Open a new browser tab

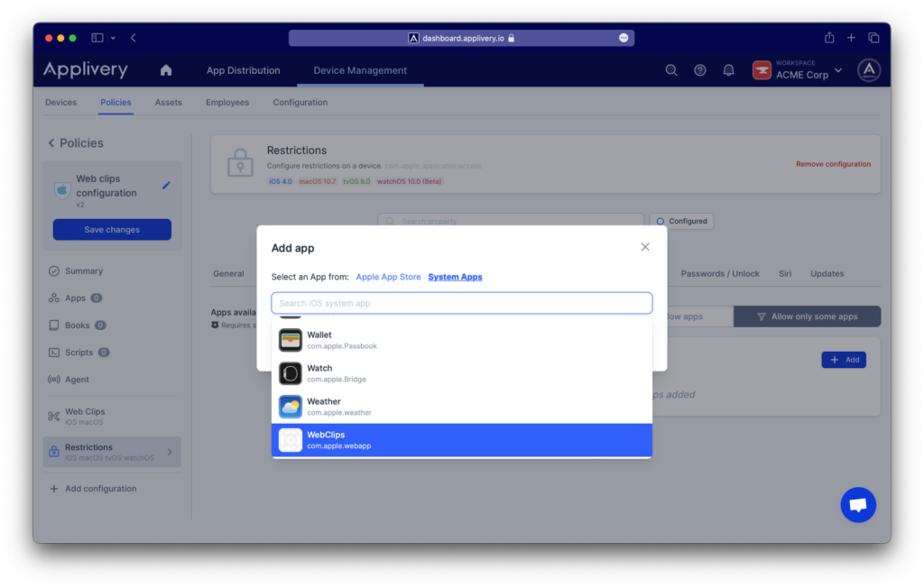[x=851, y=38]
